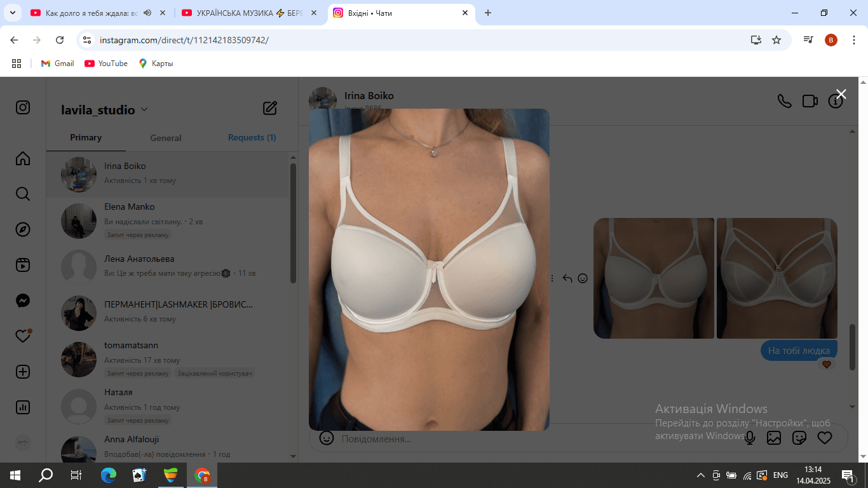This screenshot has height=488, width=868.
Task: Open the Windows Start menu
Action: pyautogui.click(x=15, y=475)
